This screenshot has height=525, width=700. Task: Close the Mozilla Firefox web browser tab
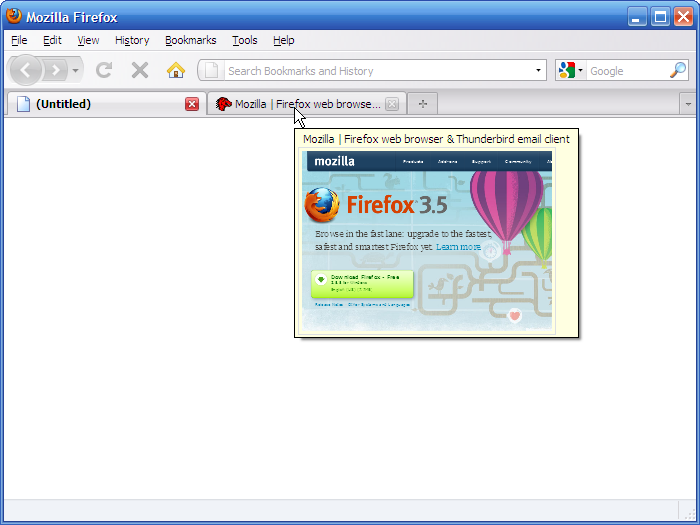tap(392, 104)
